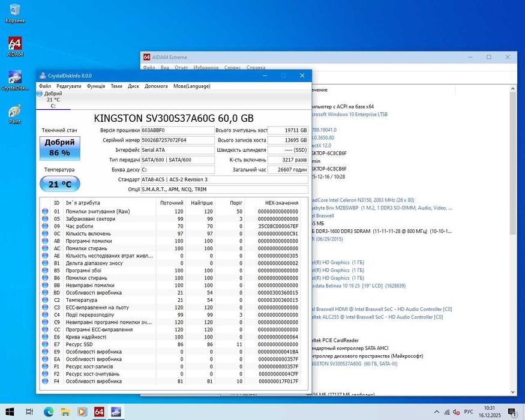Viewport: 525px width, 420px height.
Task: Switch to CrystalDiskInfo via its taskbar icon
Action: (115, 412)
